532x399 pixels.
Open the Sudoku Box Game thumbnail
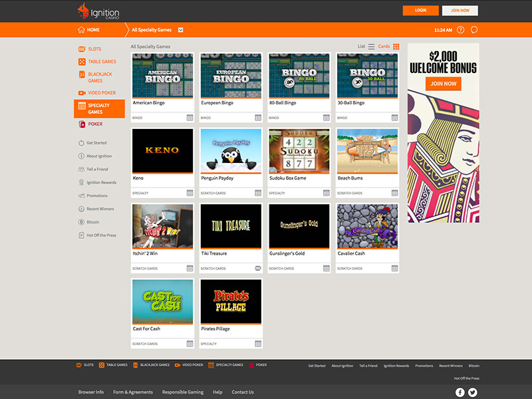pos(299,151)
